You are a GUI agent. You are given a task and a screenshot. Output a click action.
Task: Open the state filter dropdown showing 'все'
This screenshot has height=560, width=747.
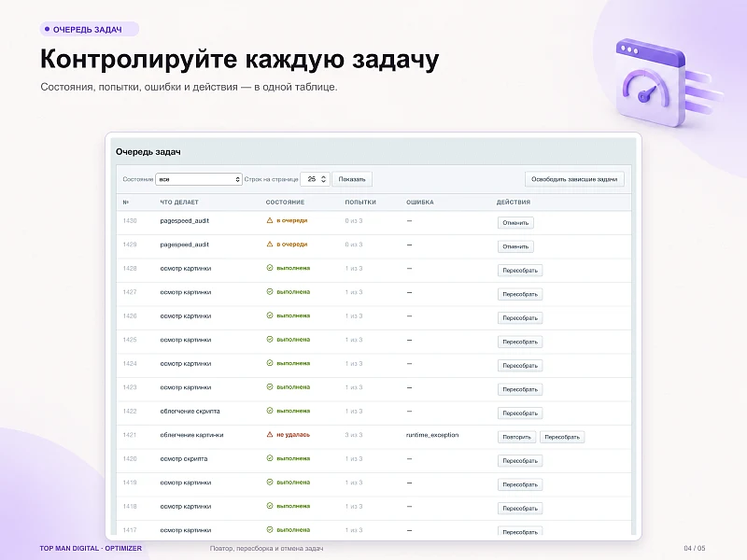coord(199,179)
